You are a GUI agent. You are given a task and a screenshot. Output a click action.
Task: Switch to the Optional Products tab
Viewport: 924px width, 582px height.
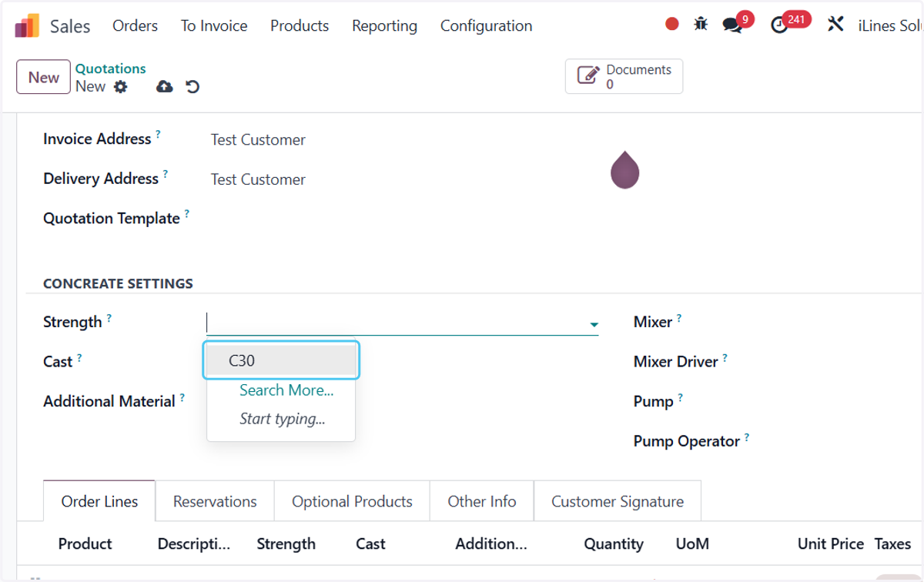pos(352,501)
